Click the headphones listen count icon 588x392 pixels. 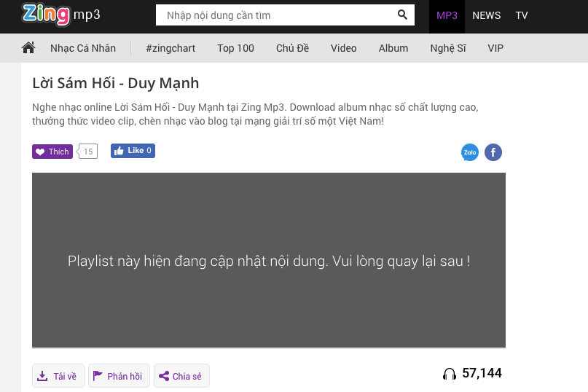(450, 374)
